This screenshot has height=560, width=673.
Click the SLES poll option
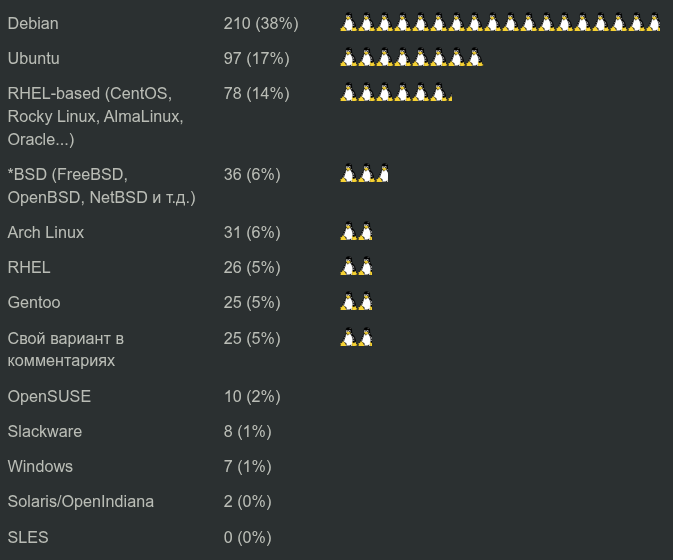click(28, 537)
